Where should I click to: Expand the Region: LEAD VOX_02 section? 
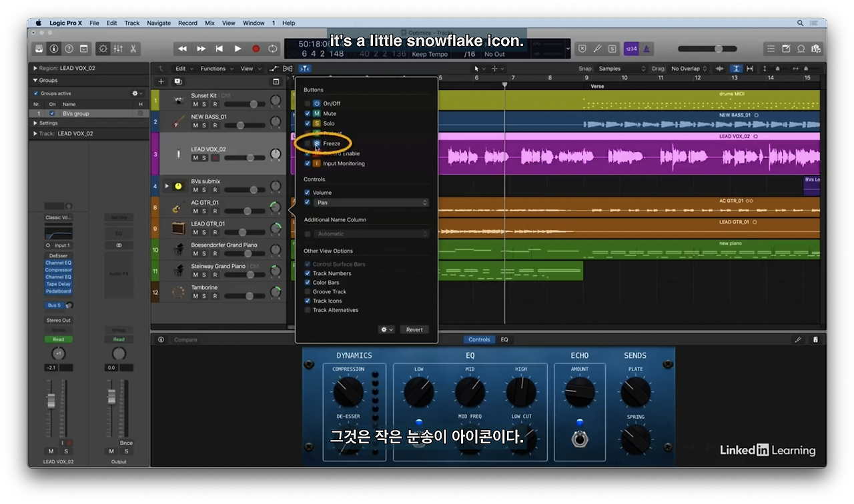(35, 68)
